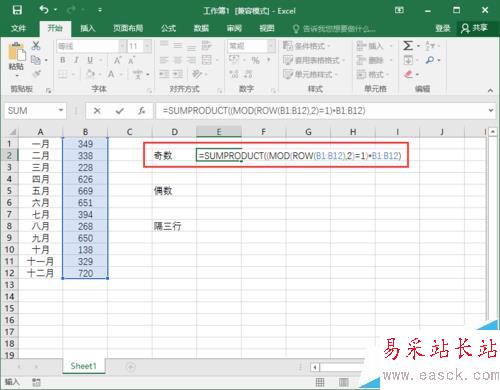Open the Quick Access Toolbar customize arrow
This screenshot has width=500, height=390.
[x=100, y=10]
